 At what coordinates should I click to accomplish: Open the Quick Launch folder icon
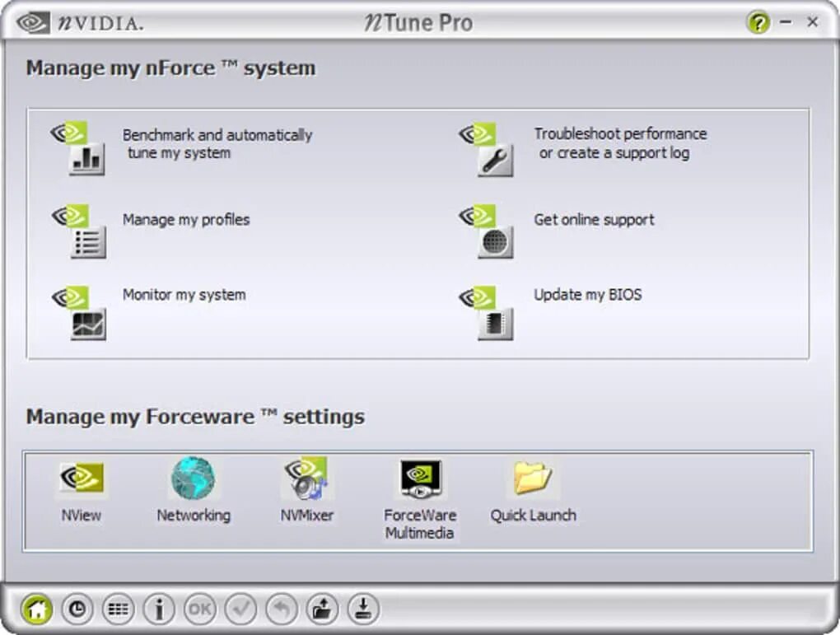[x=533, y=477]
